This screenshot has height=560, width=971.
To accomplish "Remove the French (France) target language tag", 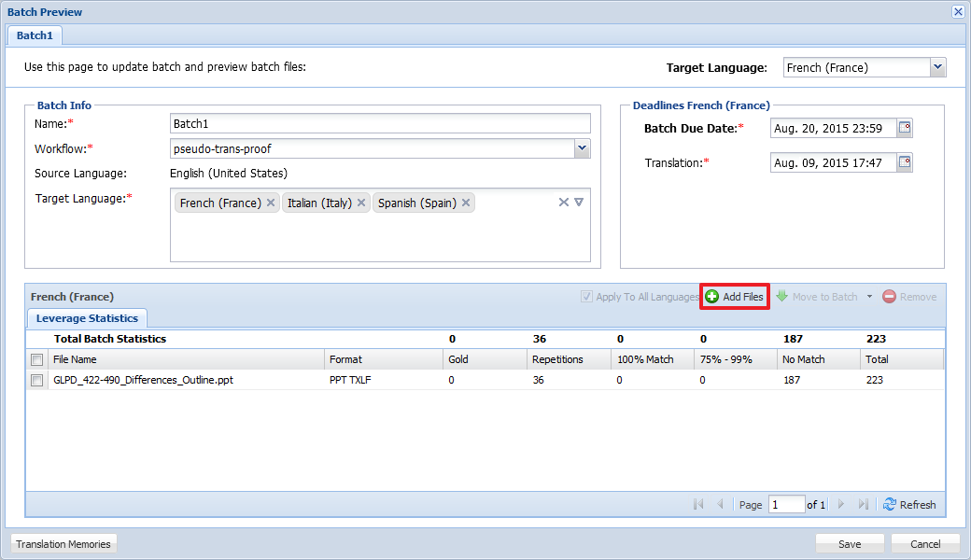I will click(x=271, y=203).
